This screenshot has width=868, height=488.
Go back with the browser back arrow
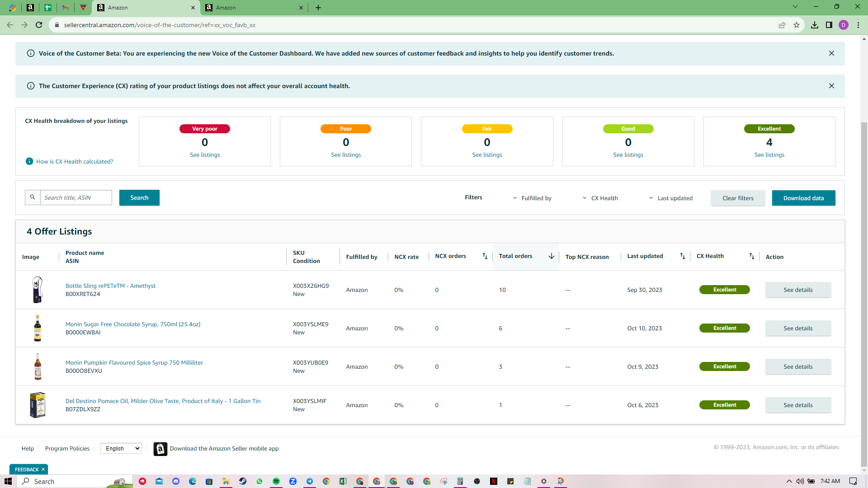(x=10, y=25)
